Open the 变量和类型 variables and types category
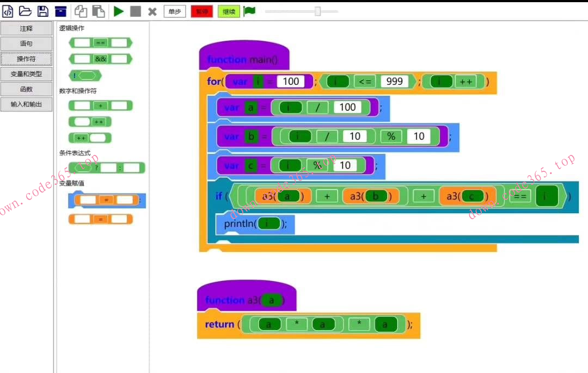588x373 pixels. click(26, 74)
